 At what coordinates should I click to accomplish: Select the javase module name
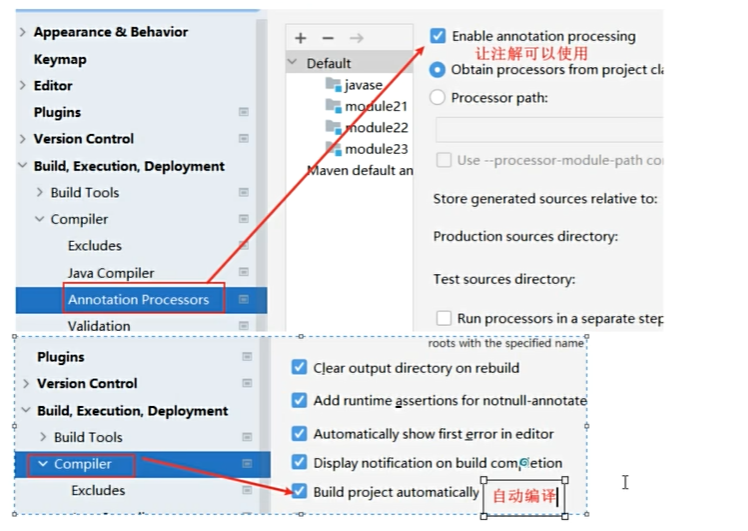(364, 85)
